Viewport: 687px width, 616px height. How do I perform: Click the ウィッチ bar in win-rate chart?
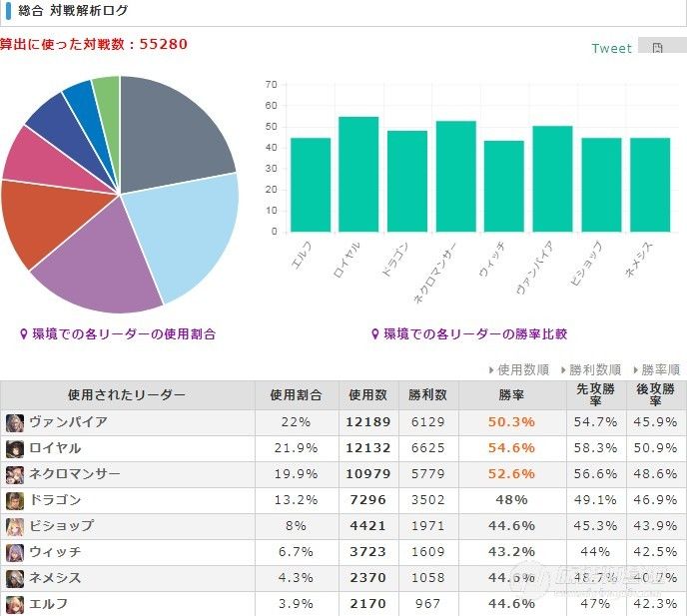[504, 187]
